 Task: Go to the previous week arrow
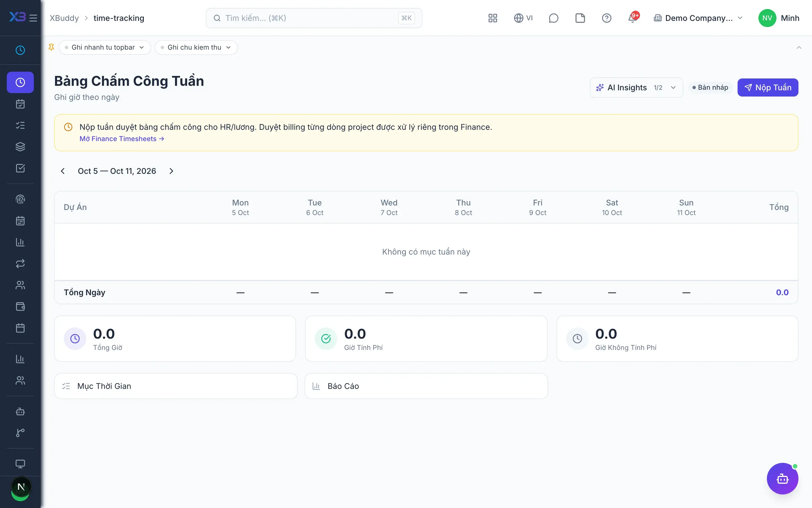click(63, 171)
